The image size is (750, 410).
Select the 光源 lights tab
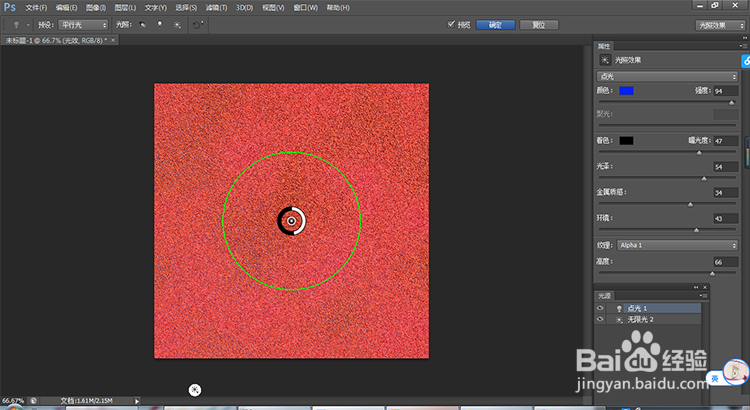coord(604,296)
